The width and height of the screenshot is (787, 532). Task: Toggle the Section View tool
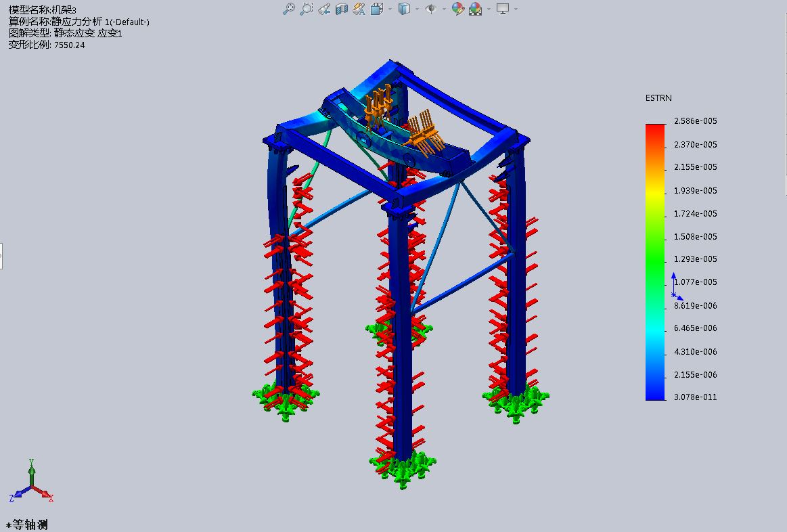(x=342, y=9)
